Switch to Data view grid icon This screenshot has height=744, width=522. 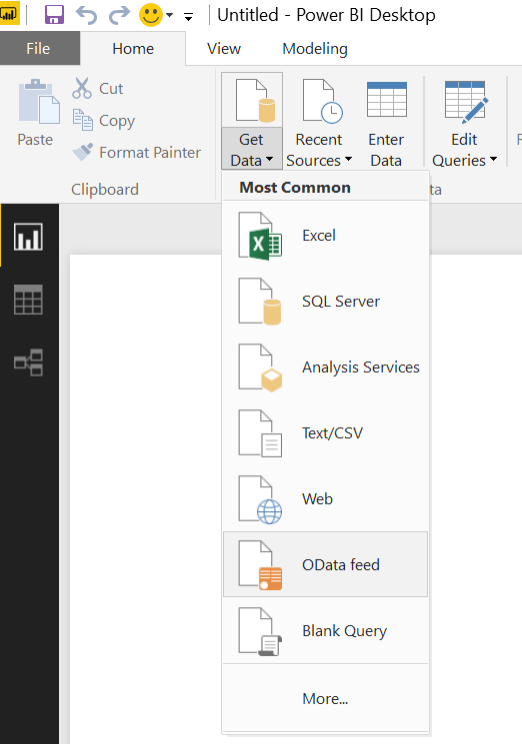tap(28, 299)
